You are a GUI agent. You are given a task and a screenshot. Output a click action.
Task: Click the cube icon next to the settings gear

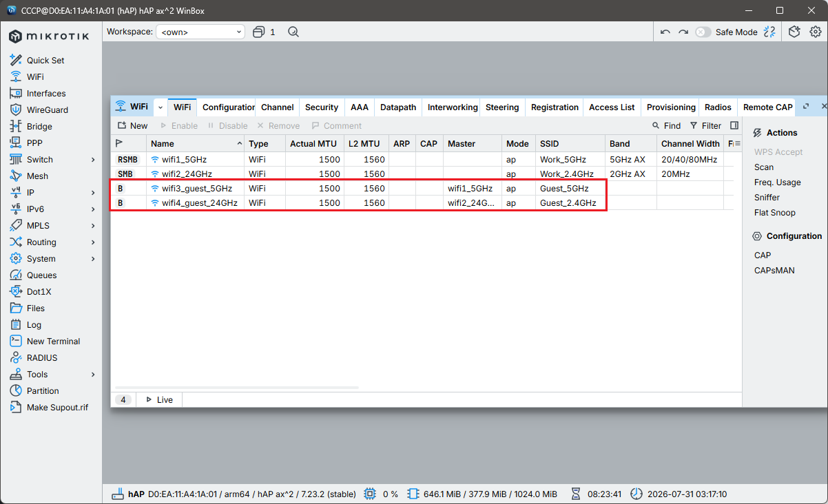(x=794, y=32)
